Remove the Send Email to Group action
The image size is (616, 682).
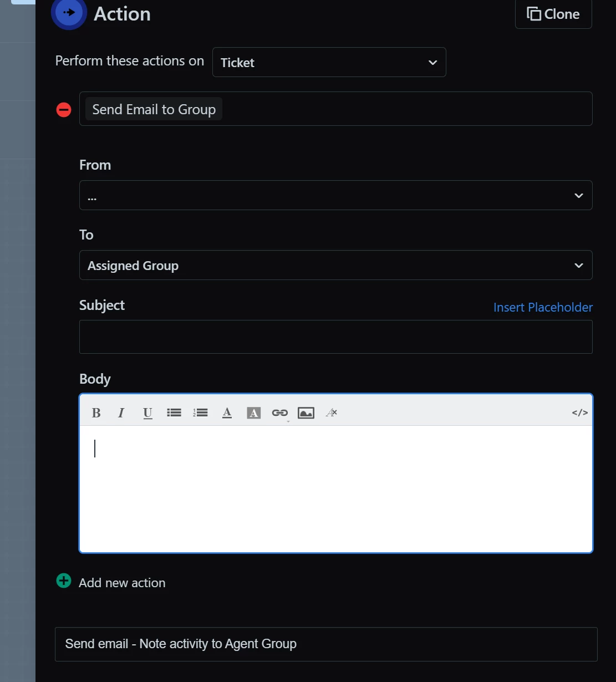click(x=64, y=110)
